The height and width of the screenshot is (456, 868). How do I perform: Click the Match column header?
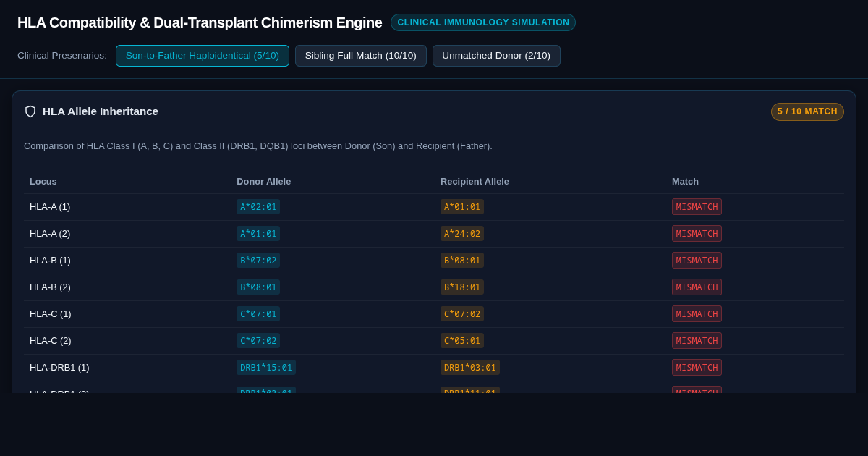pos(685,181)
